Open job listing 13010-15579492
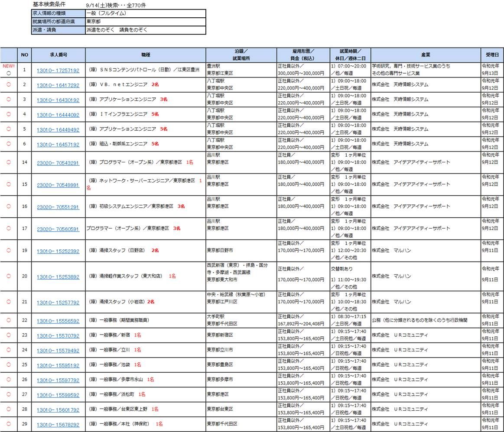This screenshot has width=504, height=432. [58, 351]
